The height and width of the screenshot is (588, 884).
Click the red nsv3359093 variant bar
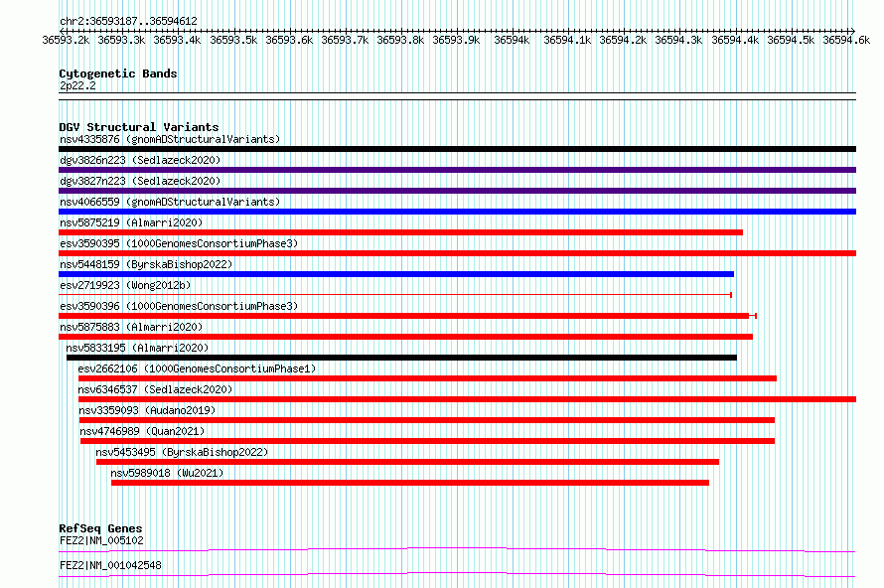427,420
